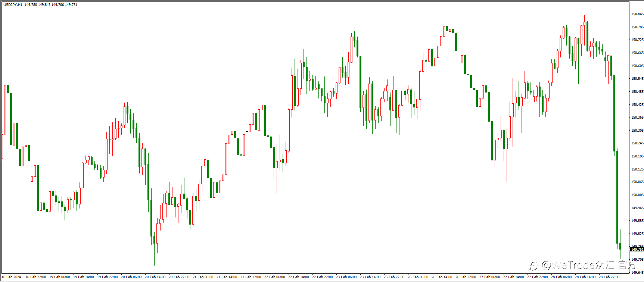Click the 21 Feb 22:00 time label

(x=251, y=277)
